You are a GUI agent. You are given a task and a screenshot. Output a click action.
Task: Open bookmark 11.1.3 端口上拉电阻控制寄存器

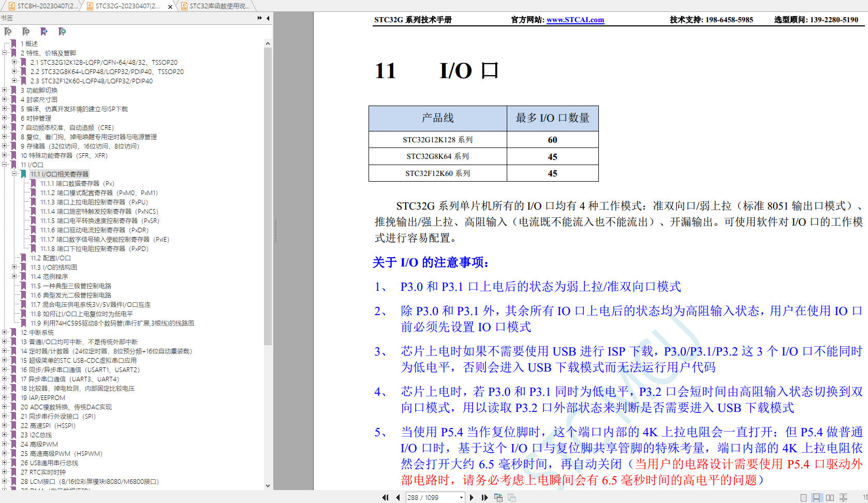94,202
